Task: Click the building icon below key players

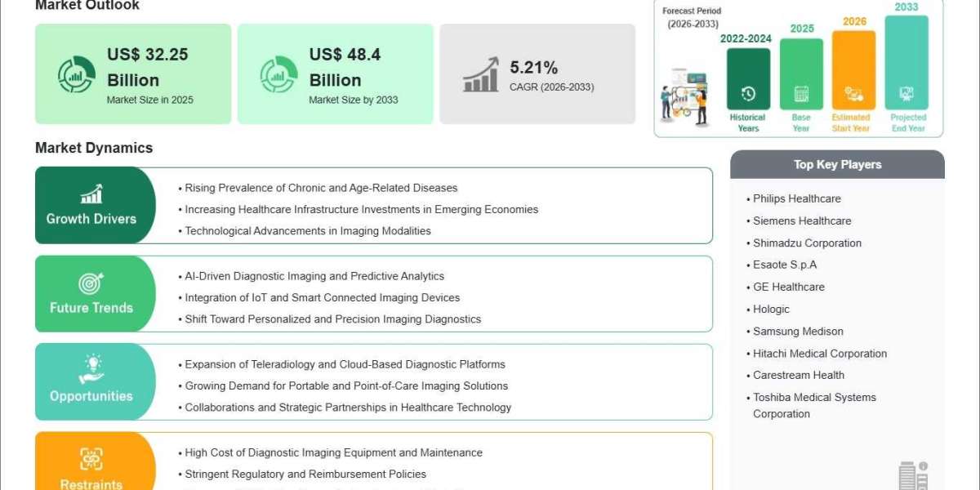Action: pos(913,475)
